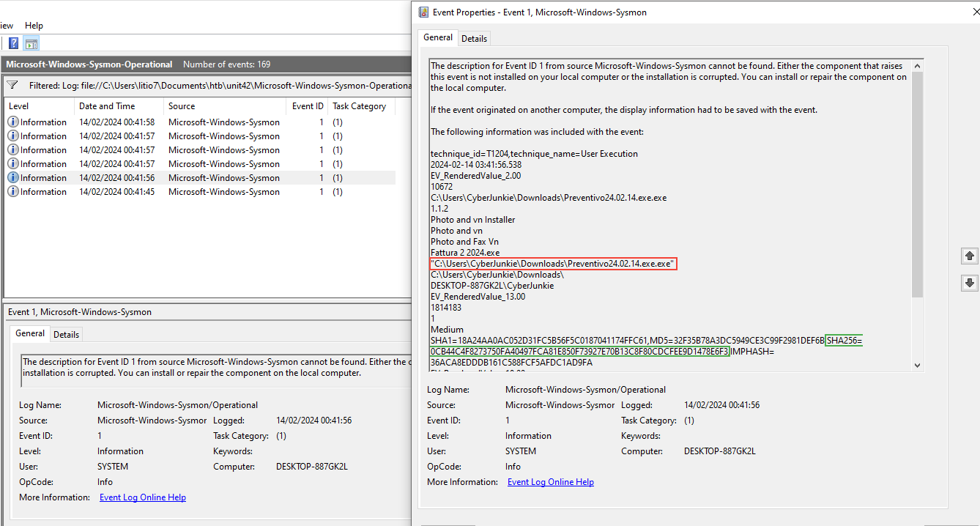Click the 1814183 value line
The width and height of the screenshot is (980, 526).
[446, 308]
